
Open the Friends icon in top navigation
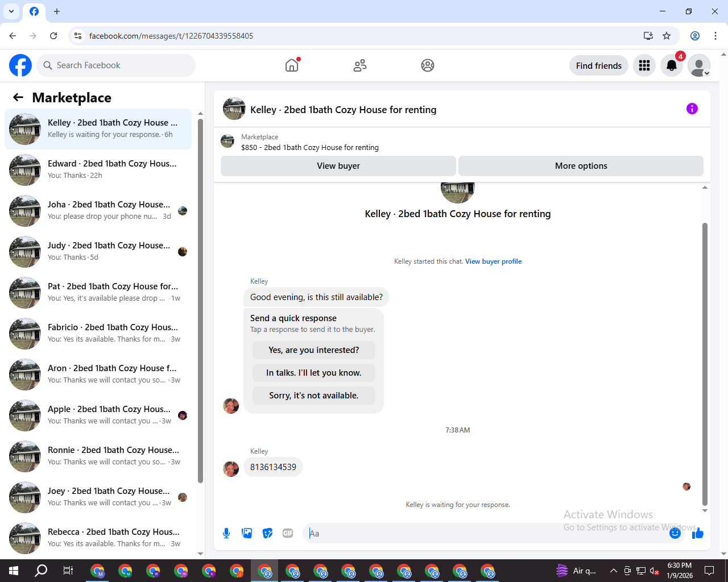pyautogui.click(x=360, y=65)
